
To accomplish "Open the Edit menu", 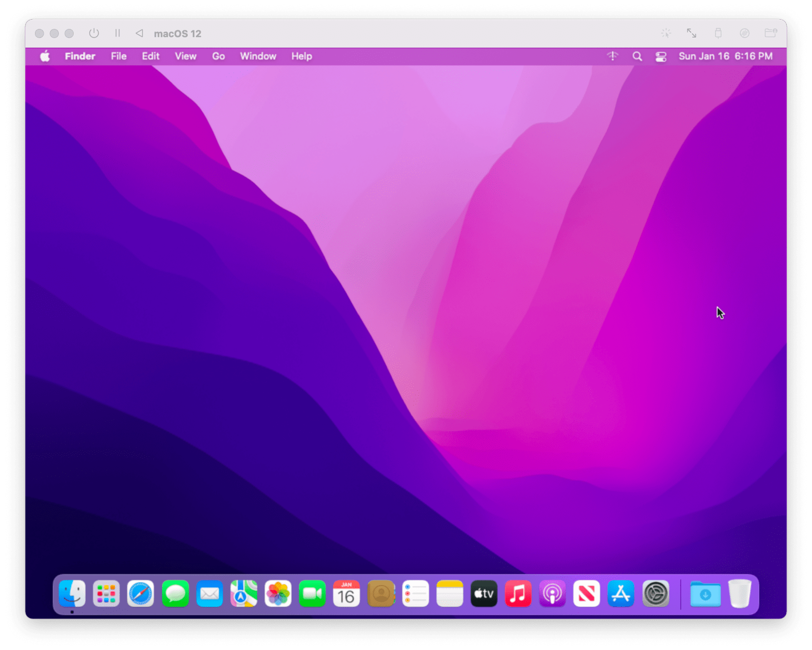I will [151, 56].
